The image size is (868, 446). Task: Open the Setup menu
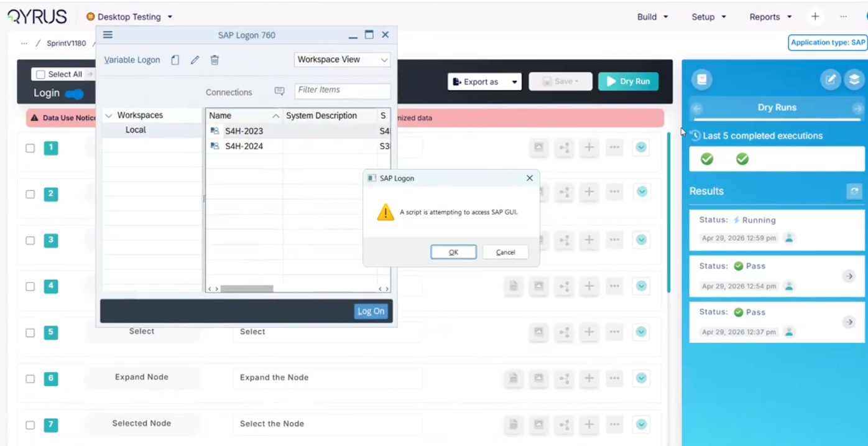709,17
